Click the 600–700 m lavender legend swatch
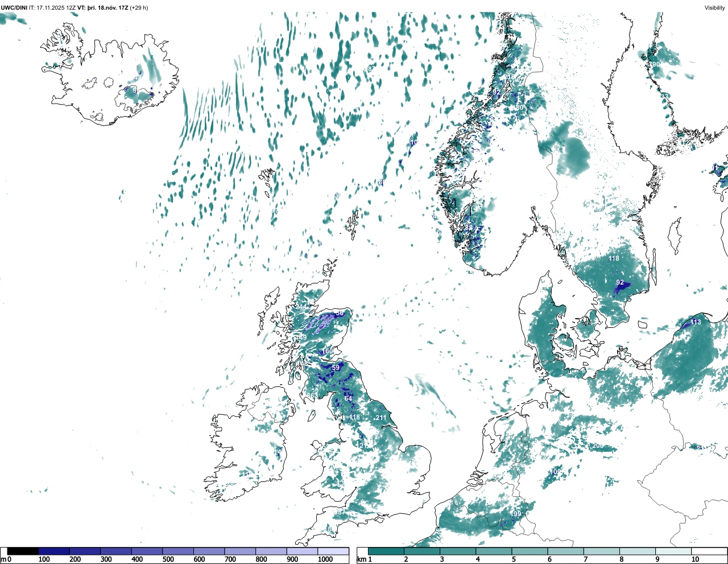This screenshot has height=564, width=728. (209, 551)
